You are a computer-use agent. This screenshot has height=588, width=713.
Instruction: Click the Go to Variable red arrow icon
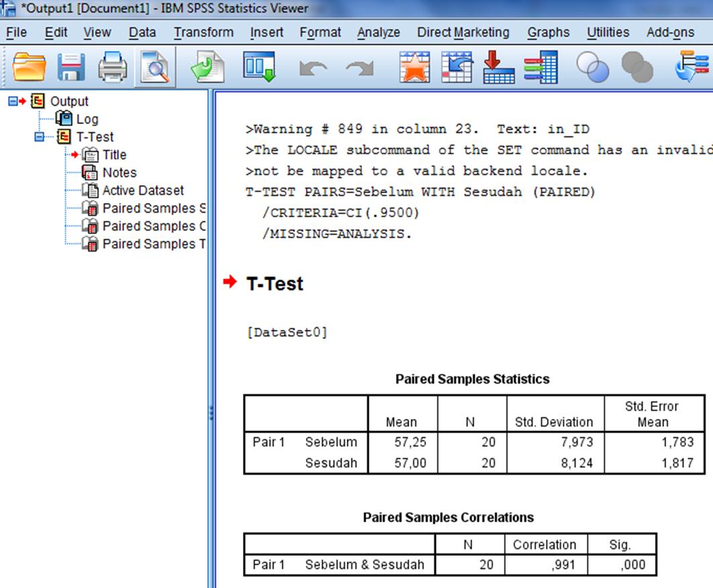point(499,67)
